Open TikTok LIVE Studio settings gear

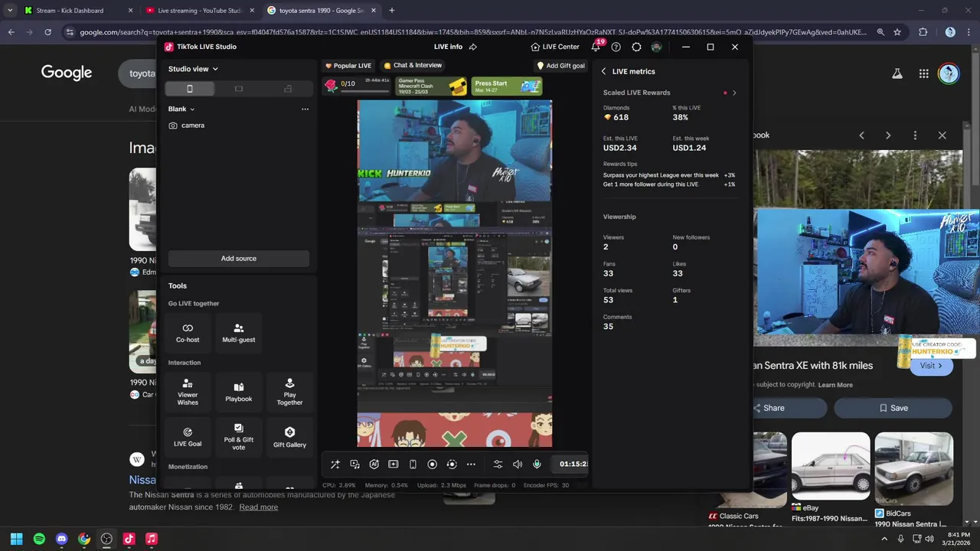point(636,47)
